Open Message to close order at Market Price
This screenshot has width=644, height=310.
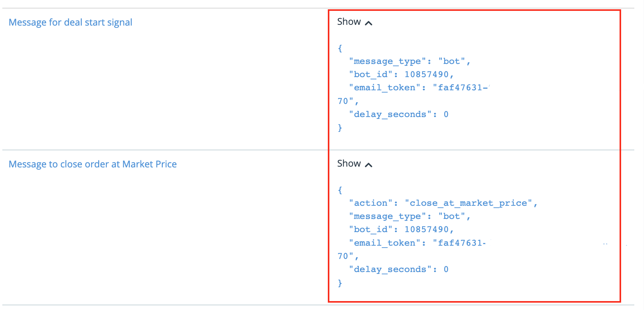(92, 164)
